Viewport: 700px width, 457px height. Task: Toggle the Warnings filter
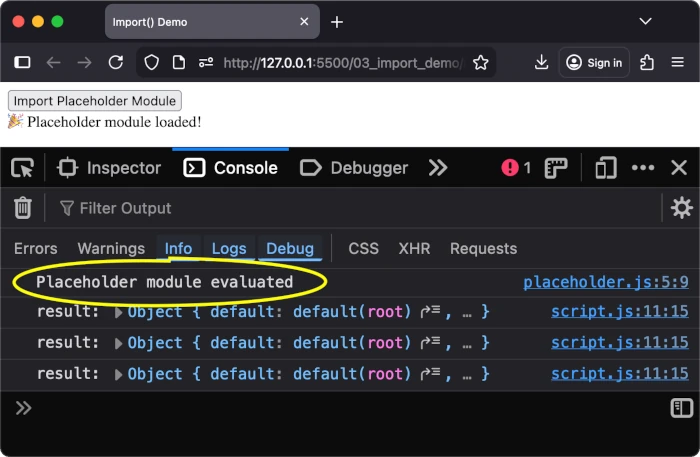[111, 249]
